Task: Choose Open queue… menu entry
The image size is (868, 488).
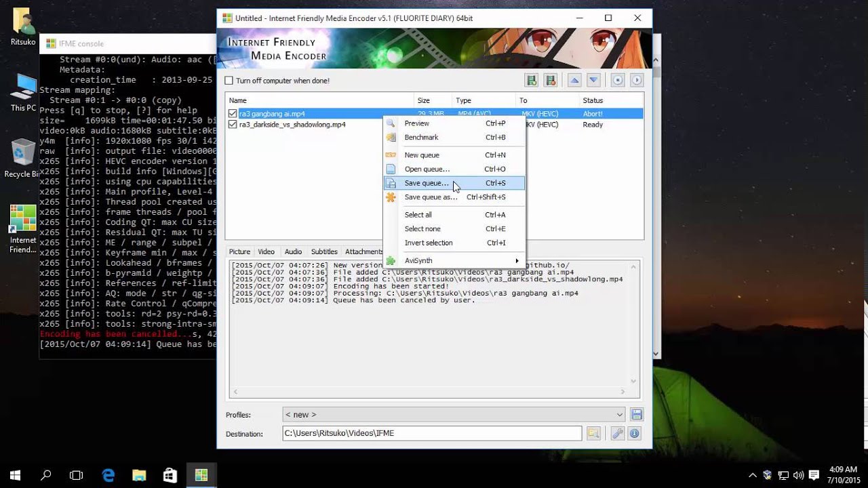Action: pos(454,169)
